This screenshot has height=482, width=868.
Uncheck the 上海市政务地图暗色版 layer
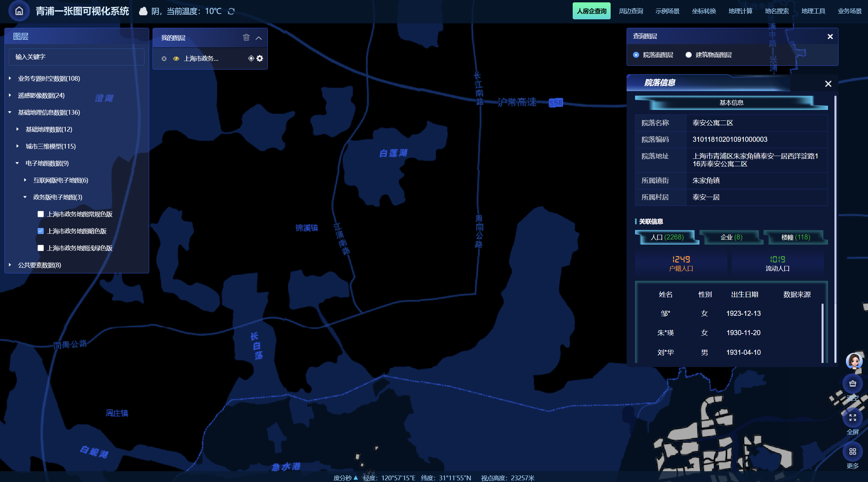point(41,231)
